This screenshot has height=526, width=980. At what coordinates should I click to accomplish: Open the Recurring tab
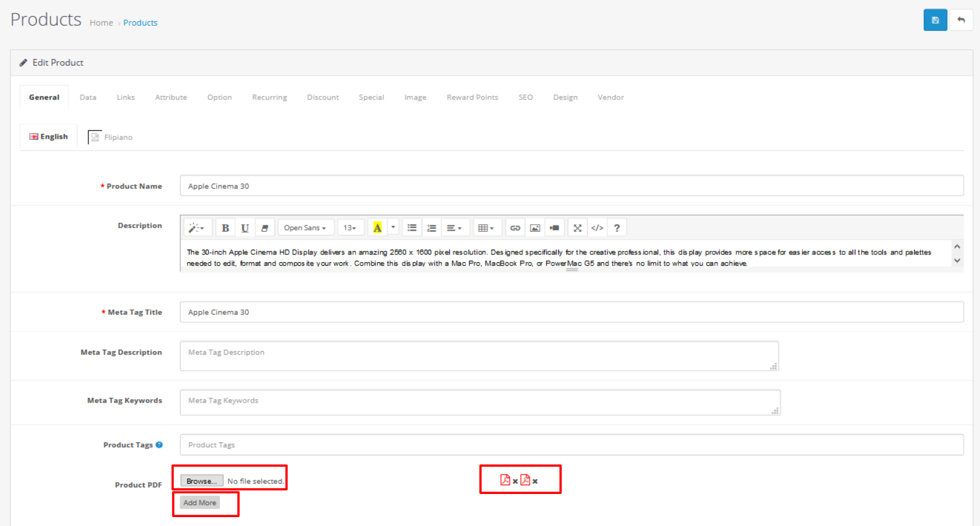[x=269, y=97]
